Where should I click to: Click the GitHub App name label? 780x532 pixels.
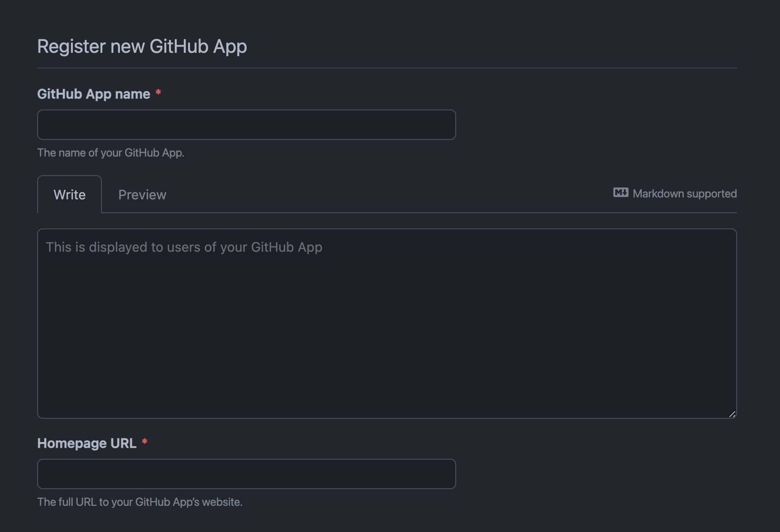(x=94, y=94)
